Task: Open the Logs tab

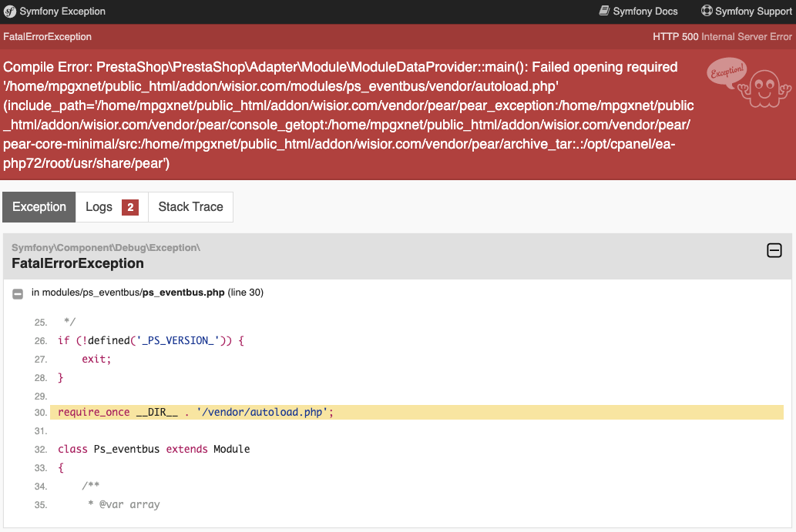Action: click(99, 207)
